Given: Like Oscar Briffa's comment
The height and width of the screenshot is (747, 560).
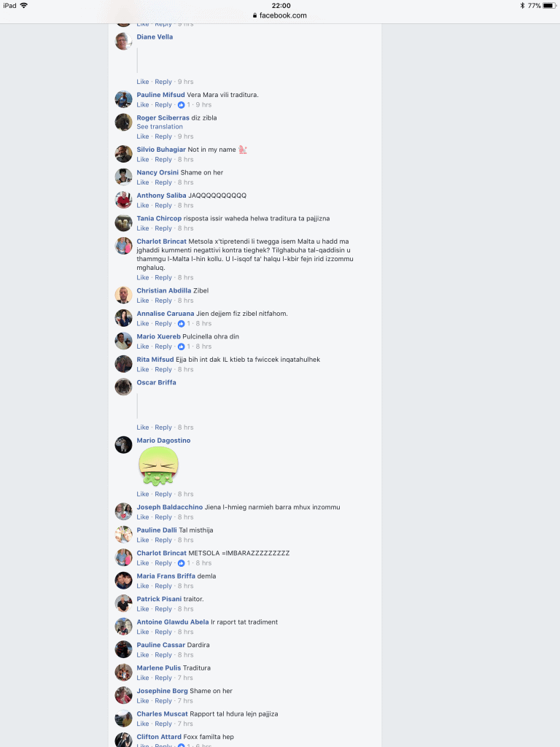Looking at the screenshot, I should [143, 427].
